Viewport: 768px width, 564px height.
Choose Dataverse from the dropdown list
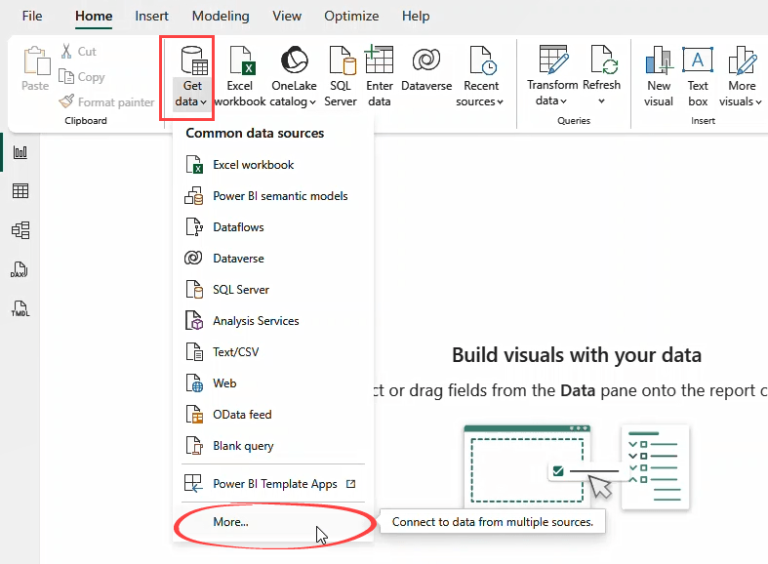click(x=273, y=258)
